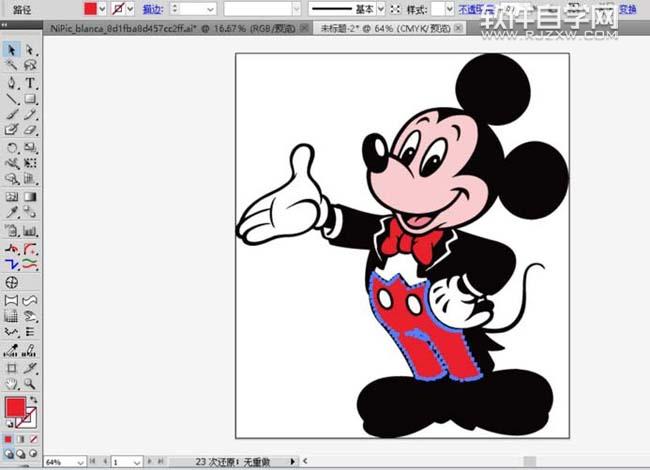Image resolution: width=650 pixels, height=470 pixels.
Task: Open the 描边 stroke panel link
Action: (x=153, y=9)
